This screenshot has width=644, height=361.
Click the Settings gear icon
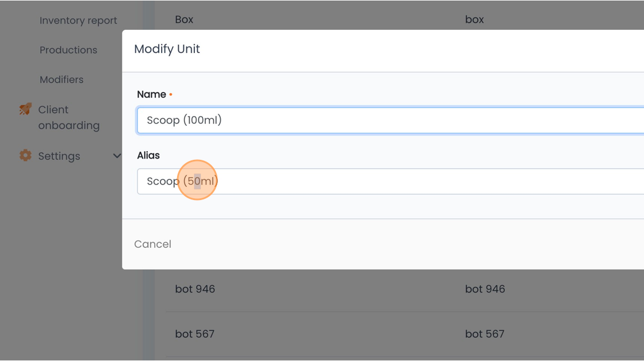(x=25, y=156)
